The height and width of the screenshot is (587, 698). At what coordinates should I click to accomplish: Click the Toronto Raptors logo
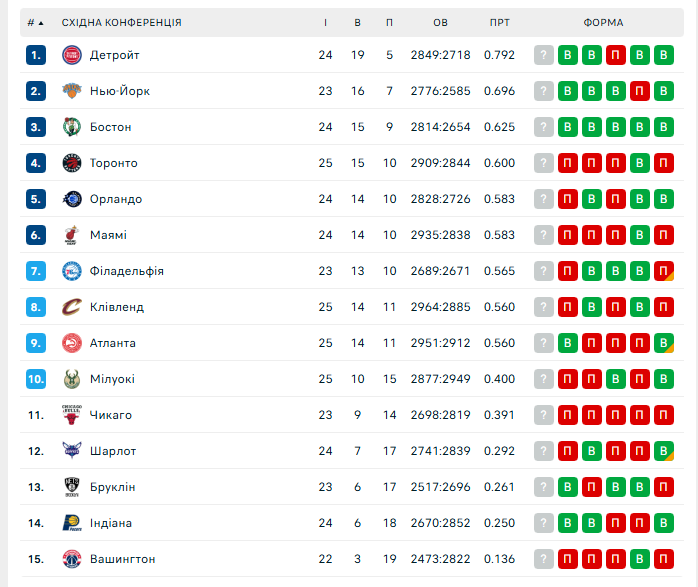[x=71, y=163]
